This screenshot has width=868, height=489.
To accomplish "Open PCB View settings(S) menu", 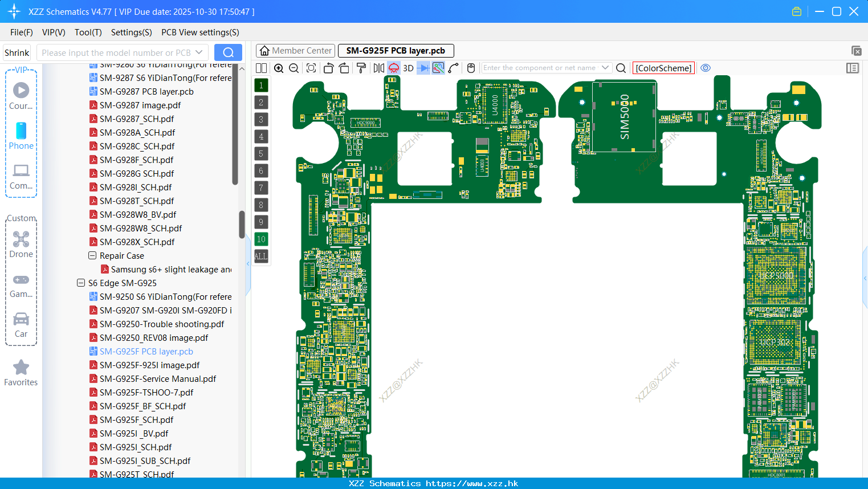I will tap(200, 32).
